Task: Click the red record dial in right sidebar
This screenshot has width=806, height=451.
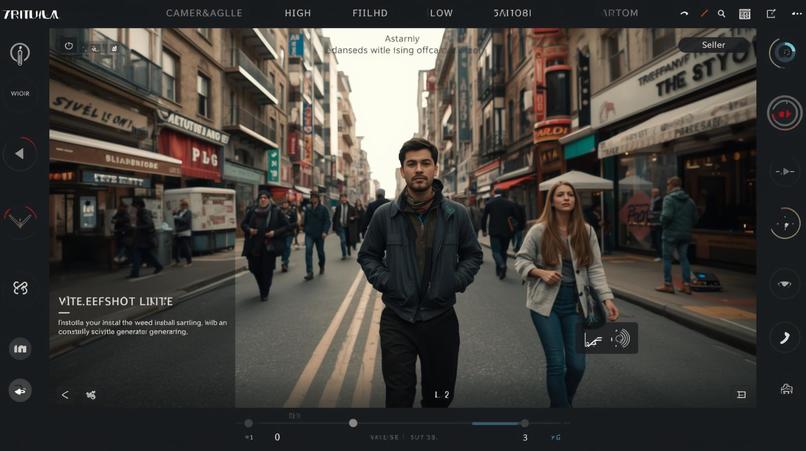Action: point(784,113)
